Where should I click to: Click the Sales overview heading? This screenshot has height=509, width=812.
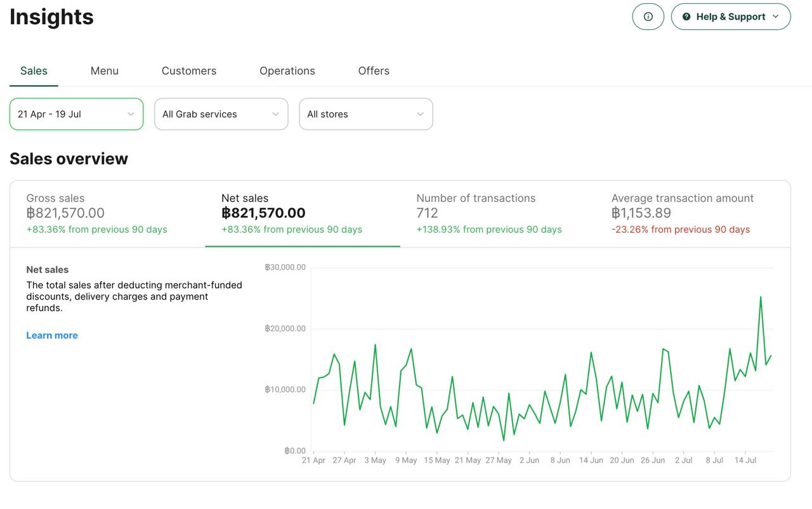[69, 159]
